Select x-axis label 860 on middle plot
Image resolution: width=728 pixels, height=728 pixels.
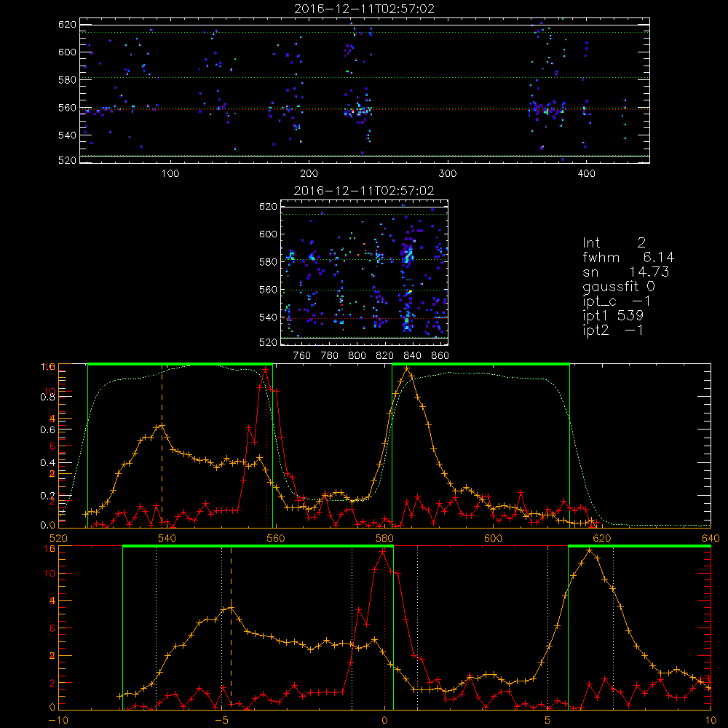pyautogui.click(x=440, y=356)
